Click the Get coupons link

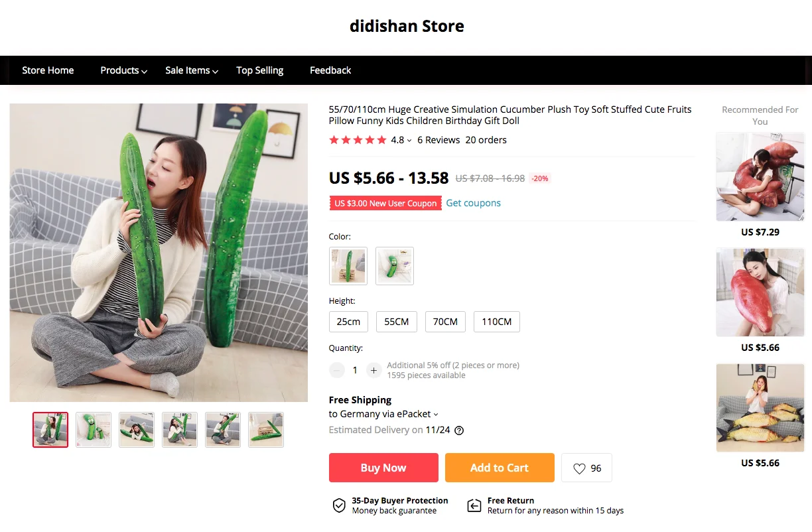(x=473, y=203)
